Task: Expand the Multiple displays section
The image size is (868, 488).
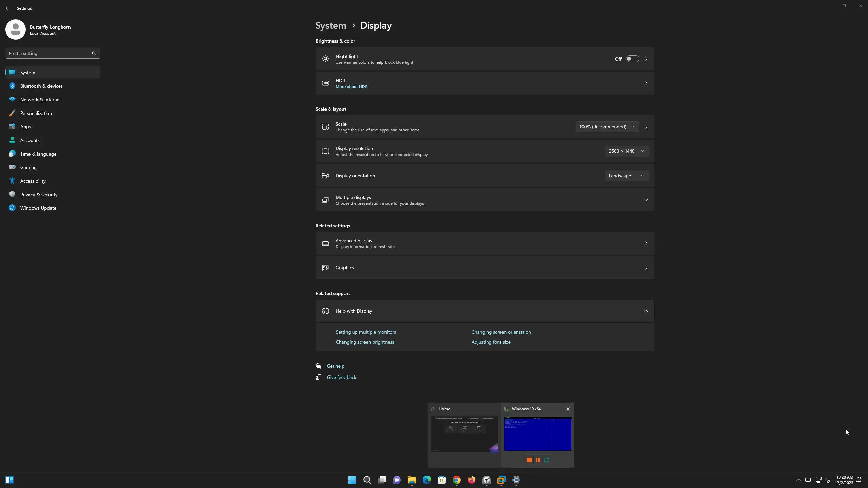Action: [646, 200]
